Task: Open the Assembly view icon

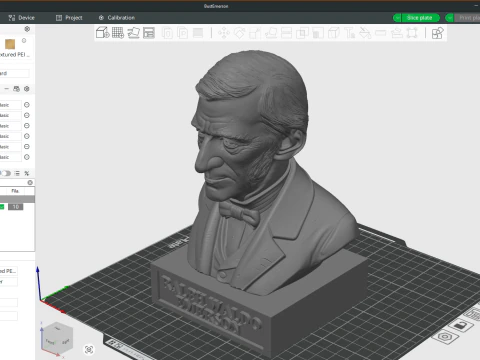Action: click(437, 33)
